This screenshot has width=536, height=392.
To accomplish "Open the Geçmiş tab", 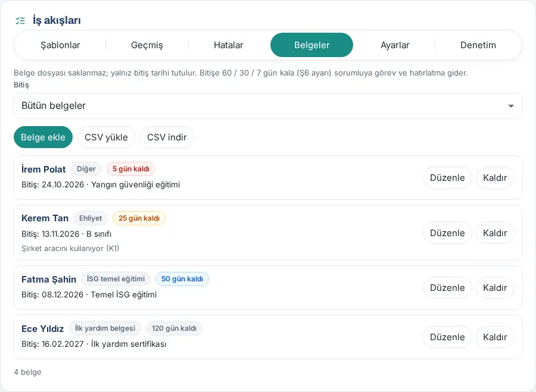I will coord(147,45).
